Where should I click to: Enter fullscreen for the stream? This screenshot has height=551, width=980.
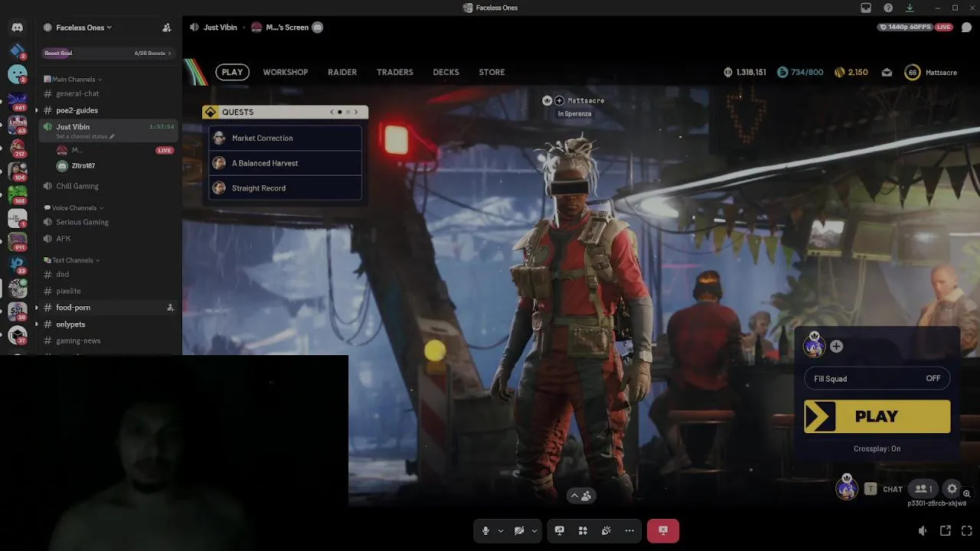(967, 530)
